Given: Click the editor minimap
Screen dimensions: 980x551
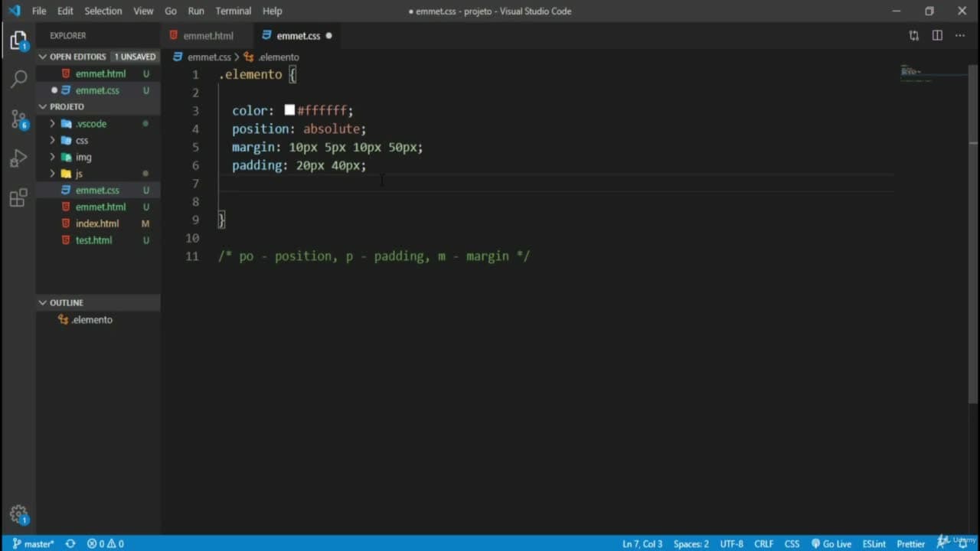Looking at the screenshot, I should (933, 73).
